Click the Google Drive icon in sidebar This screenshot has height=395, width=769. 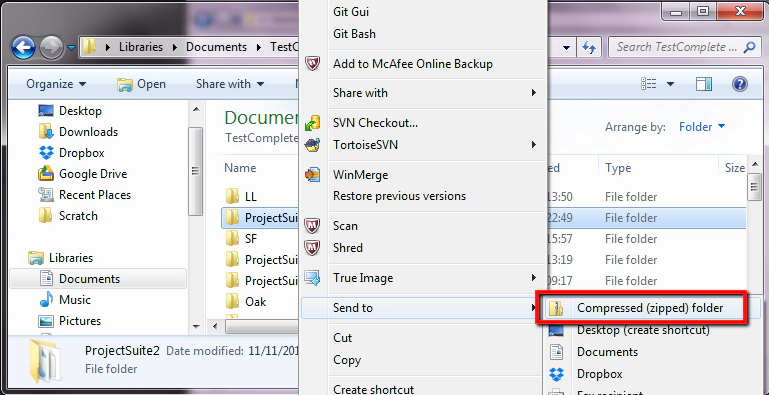pos(46,174)
